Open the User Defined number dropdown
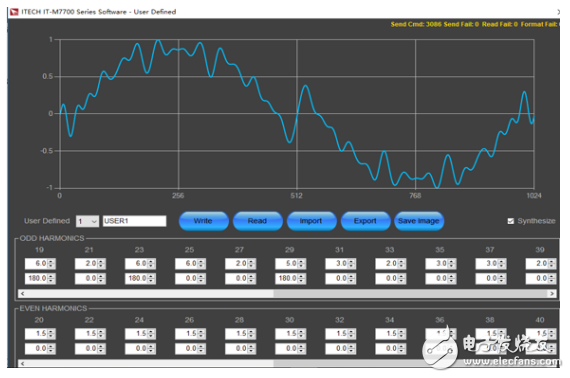The width and height of the screenshot is (570, 378). pos(87,221)
